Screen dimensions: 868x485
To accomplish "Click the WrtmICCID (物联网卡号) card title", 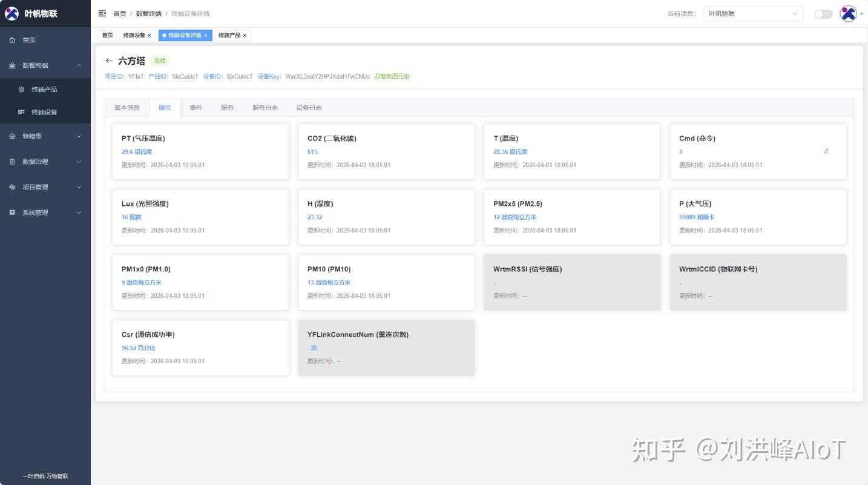I will (718, 269).
